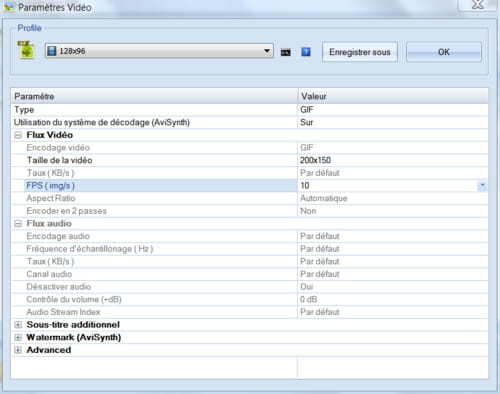Click the Type value GIF
The height and width of the screenshot is (394, 500).
[x=307, y=110]
